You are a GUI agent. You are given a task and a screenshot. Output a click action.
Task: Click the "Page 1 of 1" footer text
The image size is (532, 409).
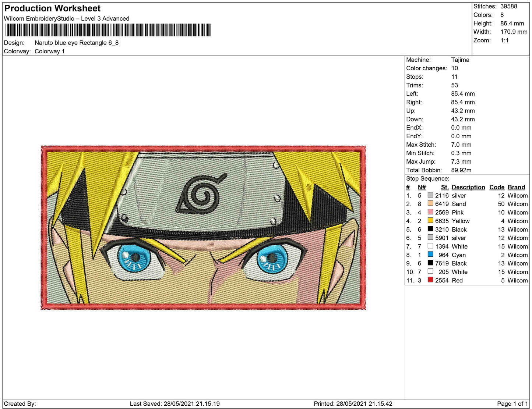[512, 403]
